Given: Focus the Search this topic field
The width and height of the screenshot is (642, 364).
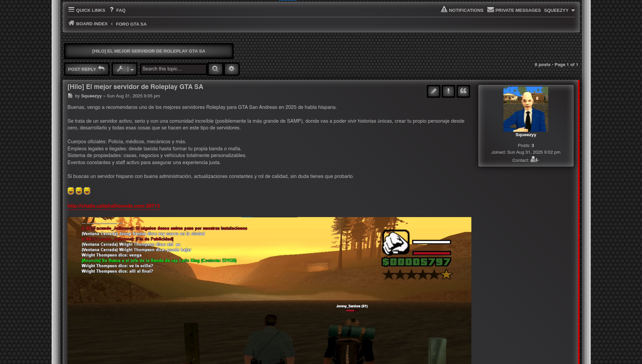Looking at the screenshot, I should click(173, 69).
